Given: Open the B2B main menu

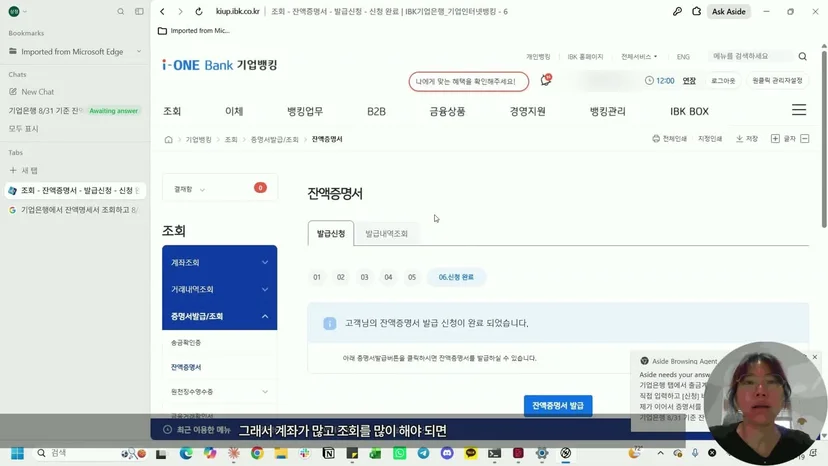Looking at the screenshot, I should [377, 111].
